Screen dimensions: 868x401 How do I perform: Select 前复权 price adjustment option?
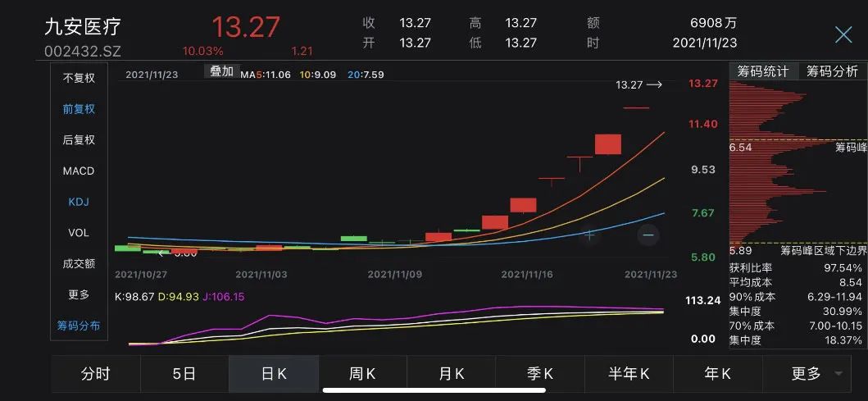(x=79, y=109)
